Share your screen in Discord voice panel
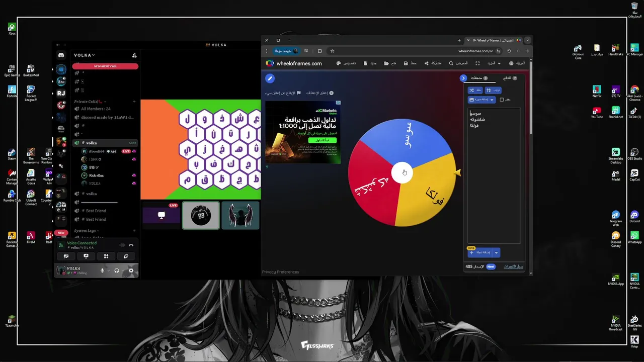 point(86,256)
